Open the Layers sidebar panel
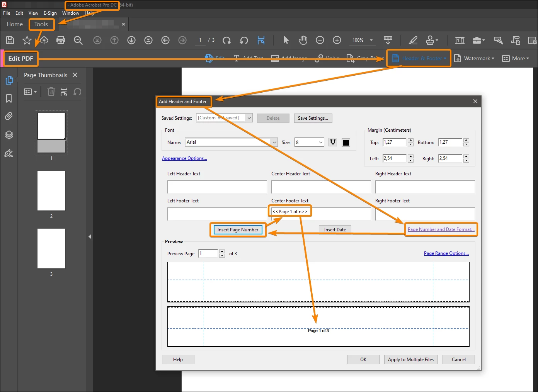The height and width of the screenshot is (392, 538). [x=9, y=135]
